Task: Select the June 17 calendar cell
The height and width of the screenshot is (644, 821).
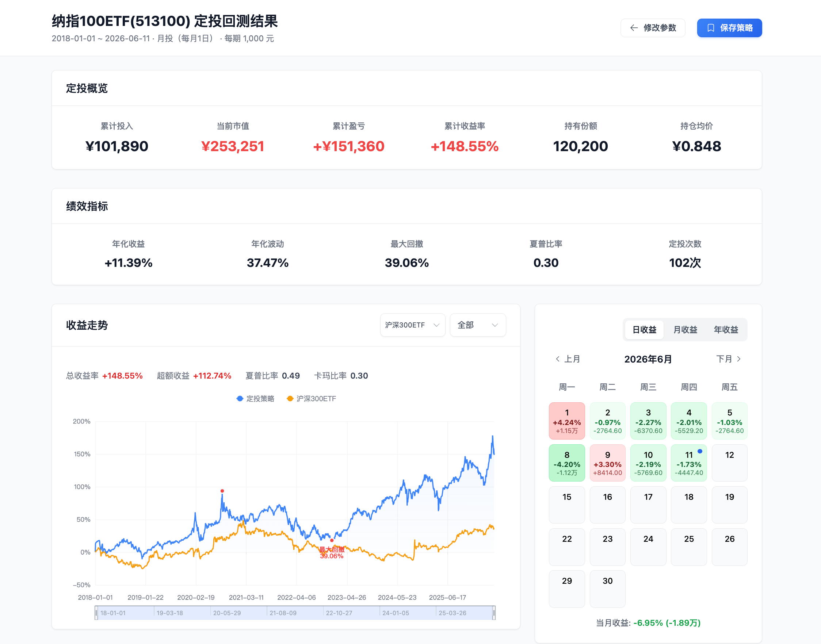Action: click(x=648, y=505)
